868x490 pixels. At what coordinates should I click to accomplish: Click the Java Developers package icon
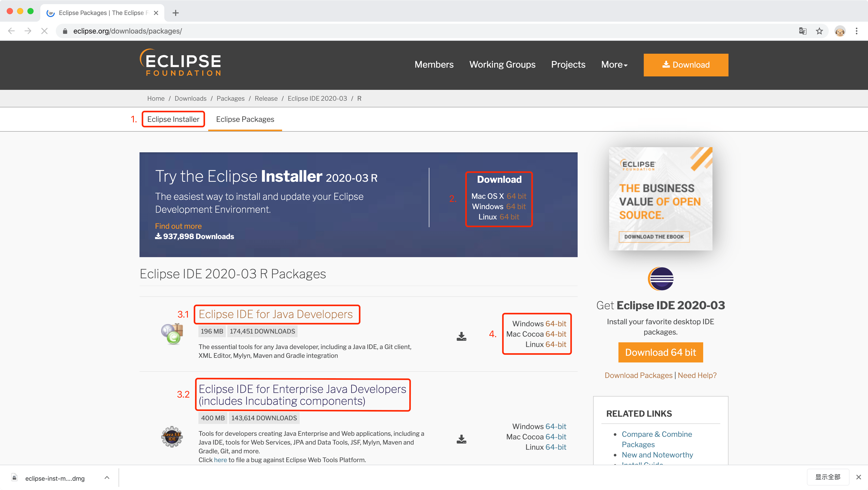(172, 334)
